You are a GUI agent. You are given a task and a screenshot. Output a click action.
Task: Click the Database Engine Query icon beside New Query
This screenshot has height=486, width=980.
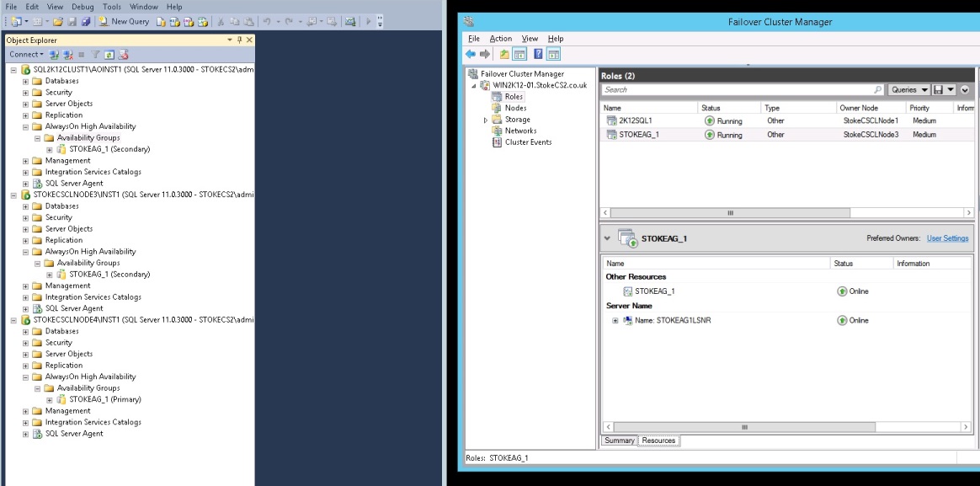coord(161,22)
